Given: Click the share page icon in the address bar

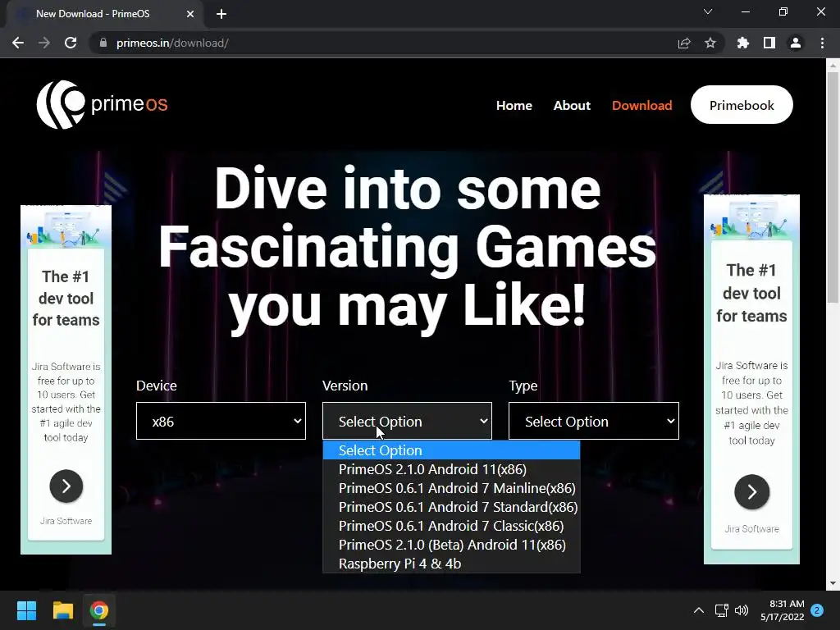Looking at the screenshot, I should point(684,43).
